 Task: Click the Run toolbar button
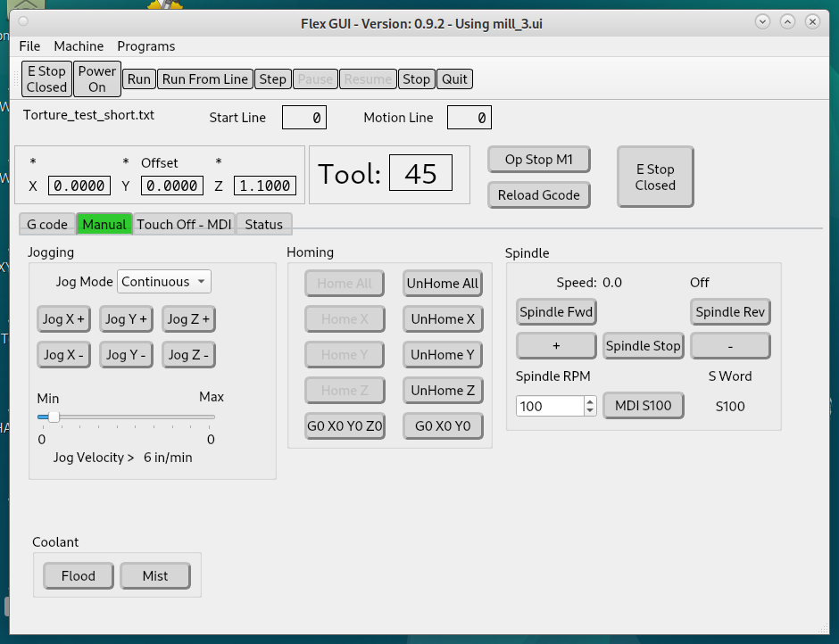(x=139, y=79)
